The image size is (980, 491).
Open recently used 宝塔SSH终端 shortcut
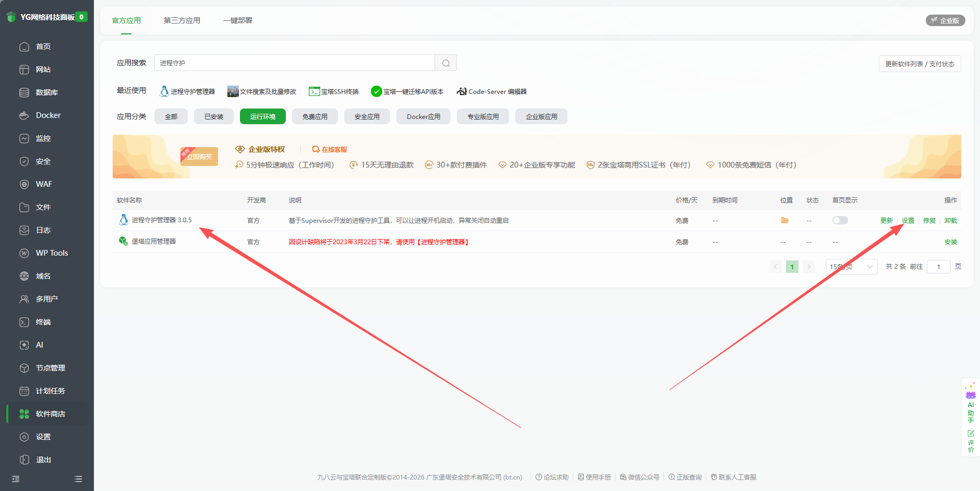334,91
